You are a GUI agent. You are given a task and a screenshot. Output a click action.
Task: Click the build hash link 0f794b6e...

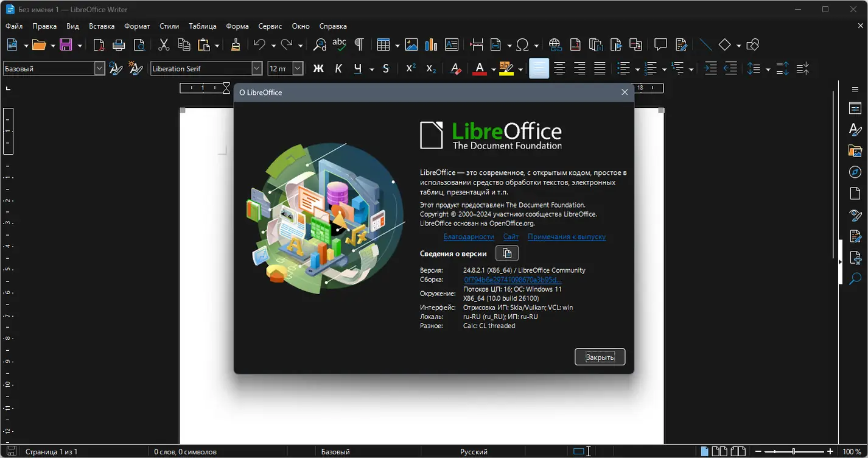click(x=513, y=280)
